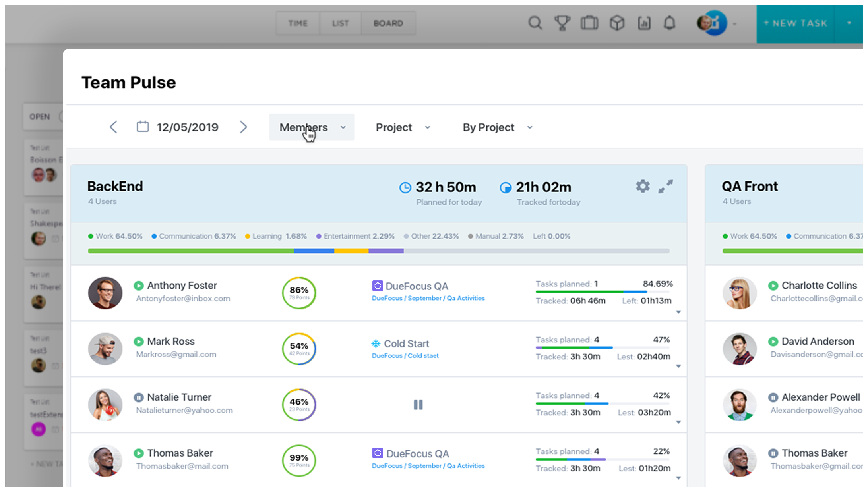The image size is (868, 492).
Task: Click the NEW TASK button
Action: coord(795,23)
